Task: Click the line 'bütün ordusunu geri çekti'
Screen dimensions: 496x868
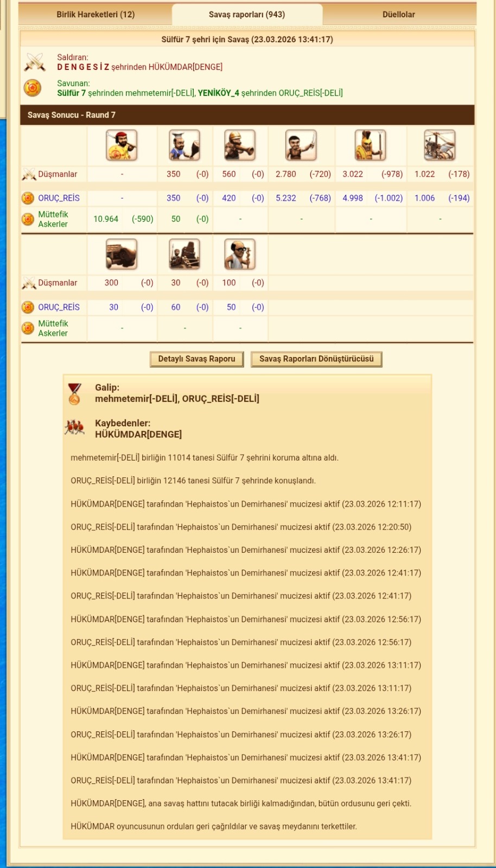Action: (241, 803)
